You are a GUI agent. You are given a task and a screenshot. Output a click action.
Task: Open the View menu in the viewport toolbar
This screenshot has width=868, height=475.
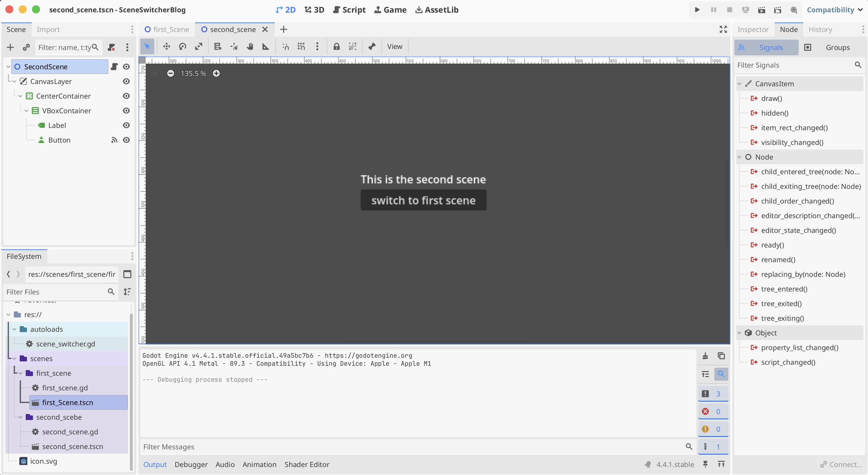point(394,46)
